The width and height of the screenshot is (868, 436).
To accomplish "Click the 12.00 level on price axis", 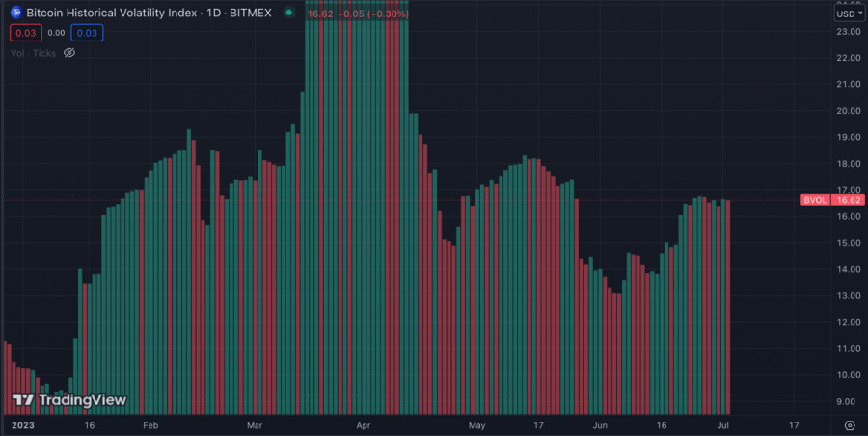I will (848, 322).
